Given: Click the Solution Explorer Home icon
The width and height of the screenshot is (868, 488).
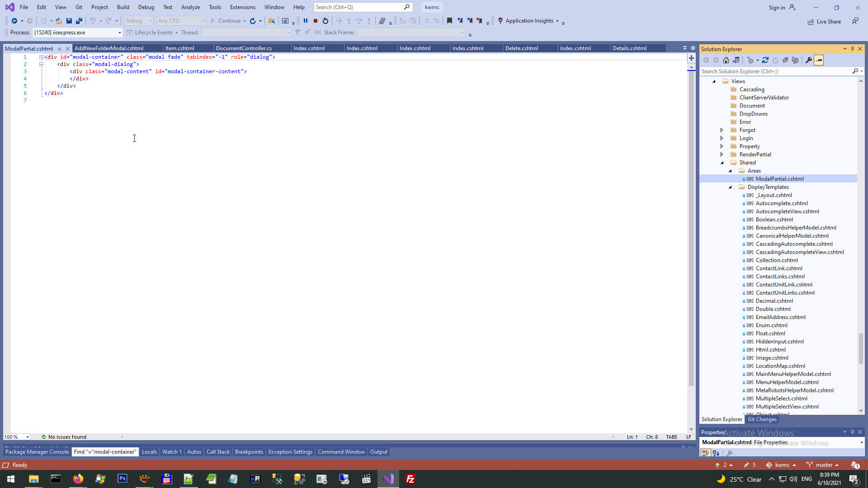Looking at the screenshot, I should pos(726,60).
